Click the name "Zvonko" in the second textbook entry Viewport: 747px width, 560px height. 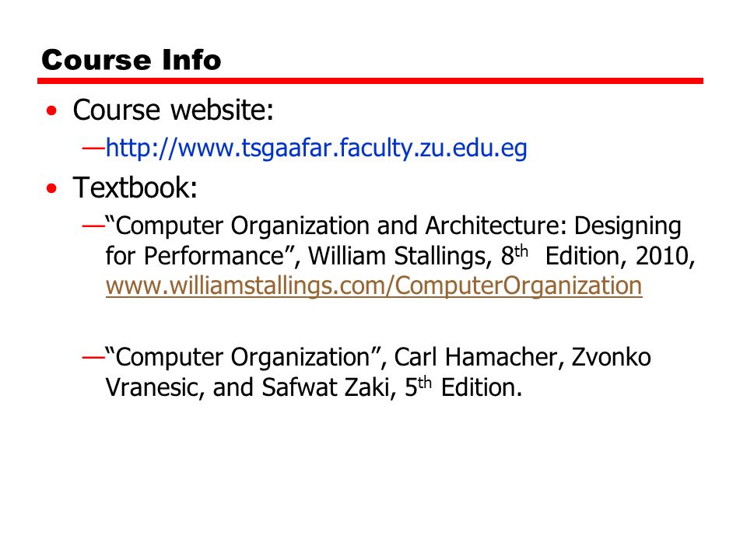coord(612,357)
